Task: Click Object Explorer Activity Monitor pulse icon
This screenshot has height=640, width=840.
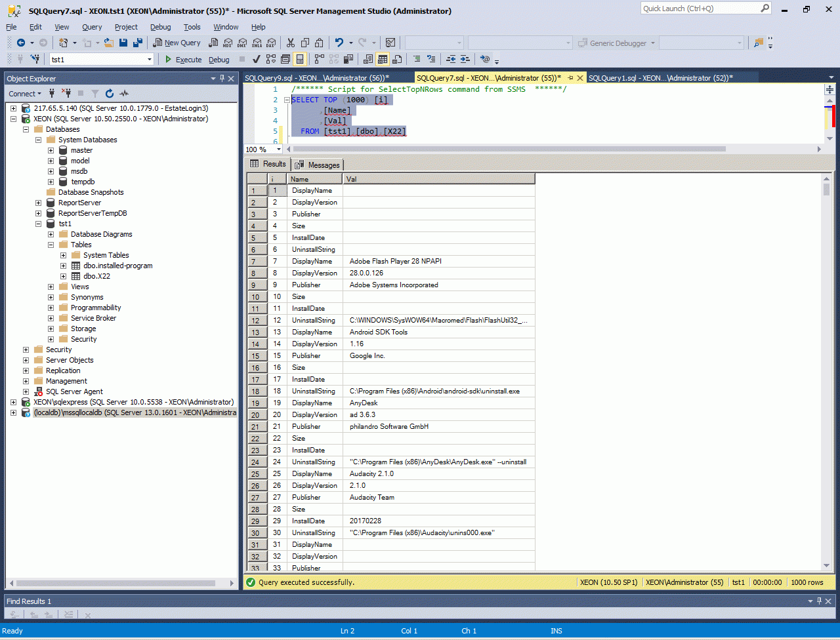Action: coord(124,93)
